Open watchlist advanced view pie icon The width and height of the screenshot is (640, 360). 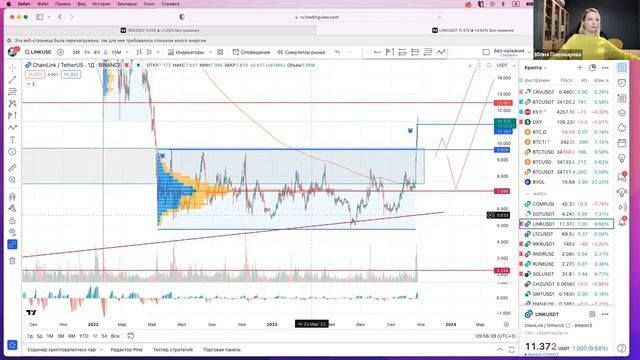pyautogui.click(x=592, y=68)
